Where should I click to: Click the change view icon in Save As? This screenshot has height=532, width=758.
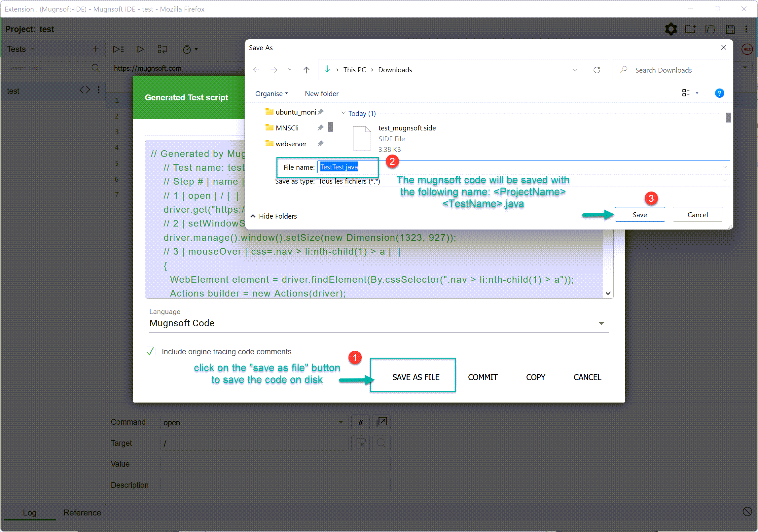pos(686,93)
